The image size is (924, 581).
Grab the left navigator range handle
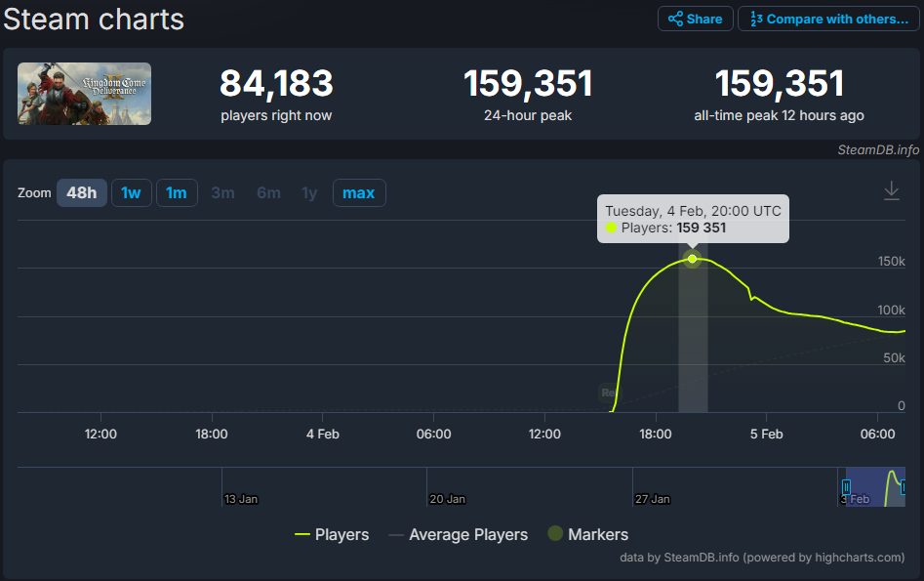point(846,487)
